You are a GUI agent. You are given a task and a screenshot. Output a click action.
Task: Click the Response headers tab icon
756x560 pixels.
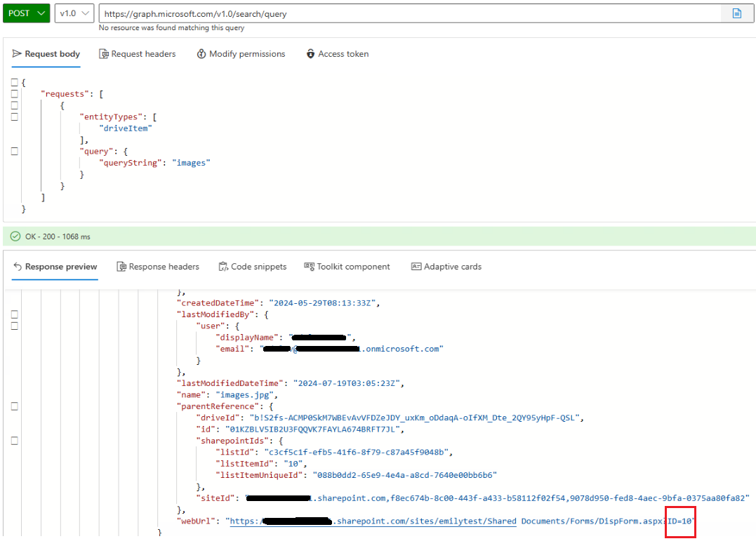121,266
